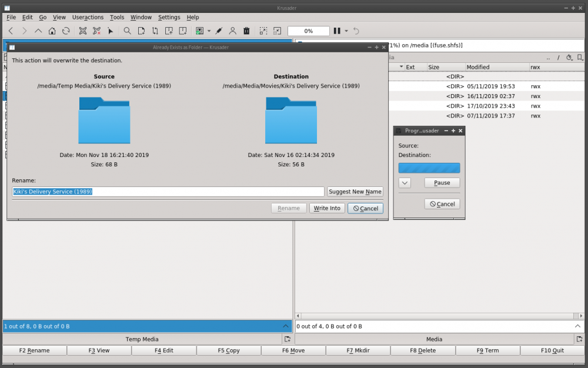Open the Useractions menu
Viewport: 588px width, 368px height.
click(88, 17)
